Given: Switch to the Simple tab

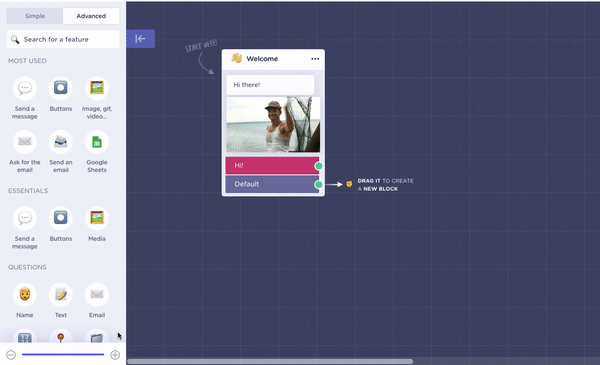Looking at the screenshot, I should 35,16.
